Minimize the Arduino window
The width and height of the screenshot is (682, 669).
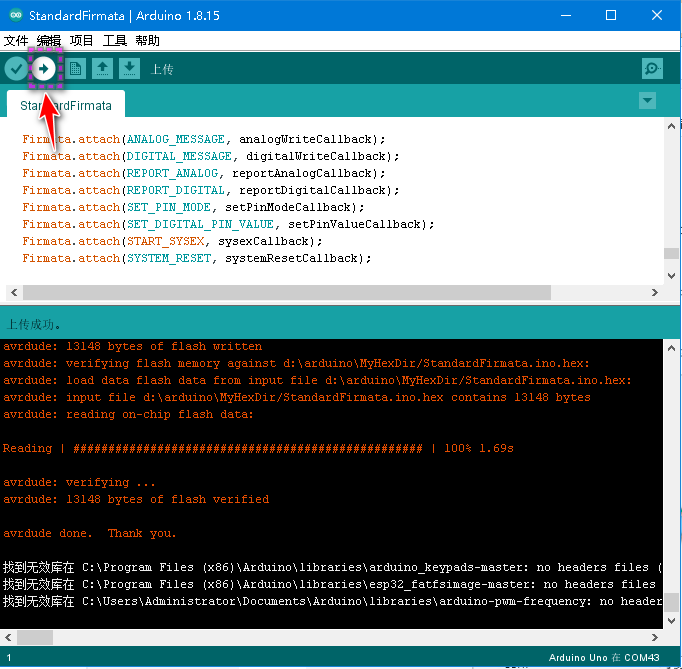pyautogui.click(x=565, y=15)
